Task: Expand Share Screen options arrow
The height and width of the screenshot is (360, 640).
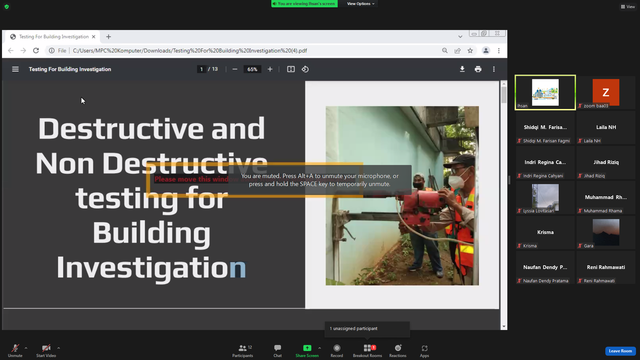Action: click(x=320, y=348)
